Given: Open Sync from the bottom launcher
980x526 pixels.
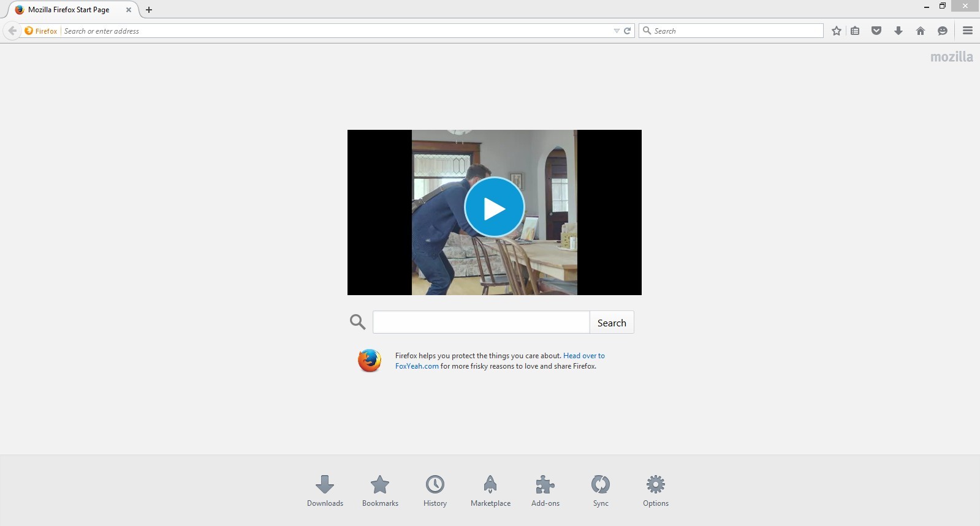Looking at the screenshot, I should coord(601,490).
